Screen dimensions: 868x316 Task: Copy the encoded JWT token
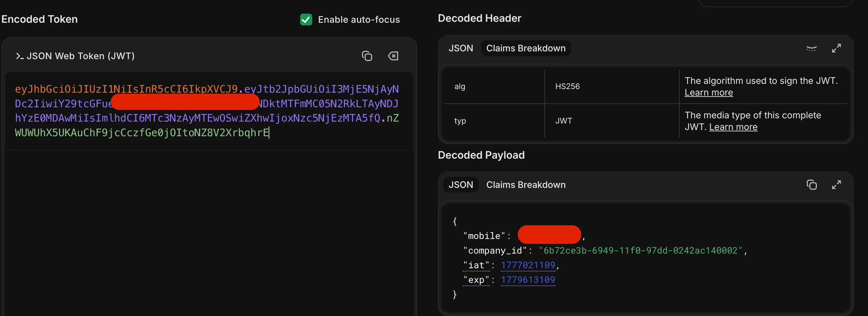(367, 56)
